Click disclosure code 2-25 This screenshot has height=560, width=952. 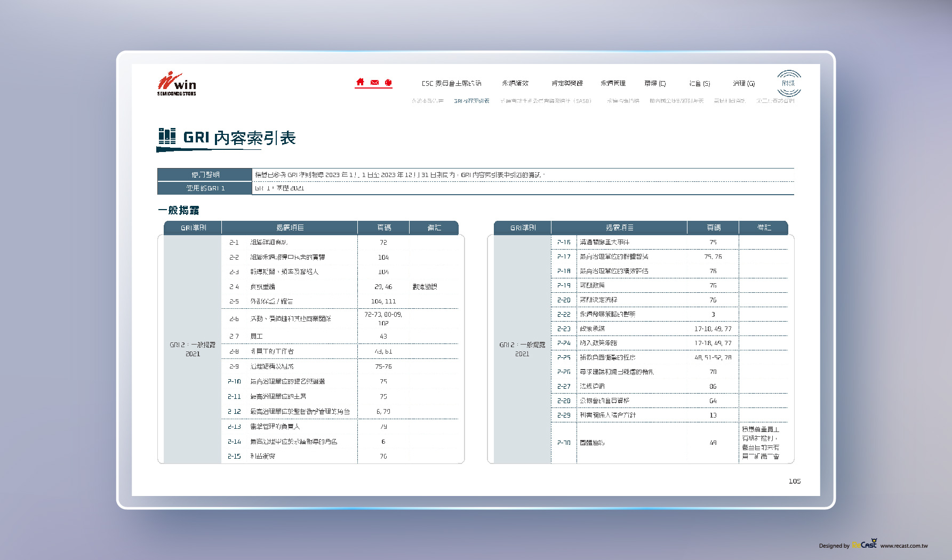[564, 357]
